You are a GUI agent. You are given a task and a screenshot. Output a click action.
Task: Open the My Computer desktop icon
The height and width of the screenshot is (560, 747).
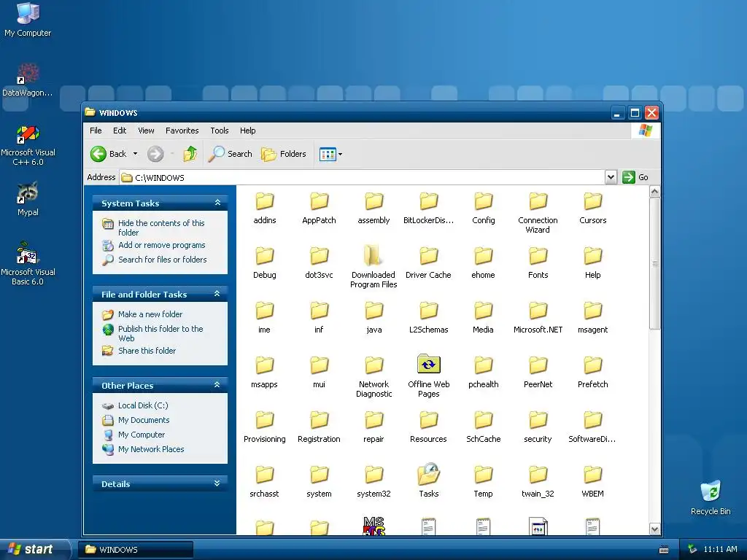(x=28, y=19)
